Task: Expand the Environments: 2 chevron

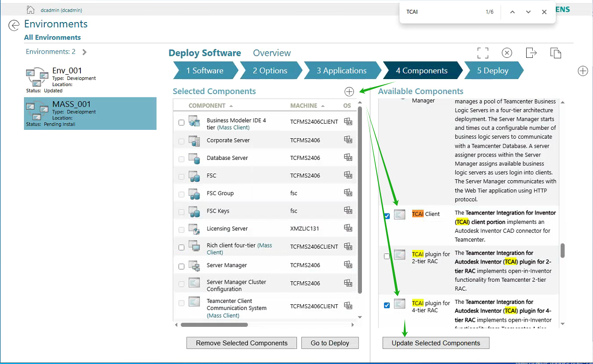Action: tap(84, 52)
